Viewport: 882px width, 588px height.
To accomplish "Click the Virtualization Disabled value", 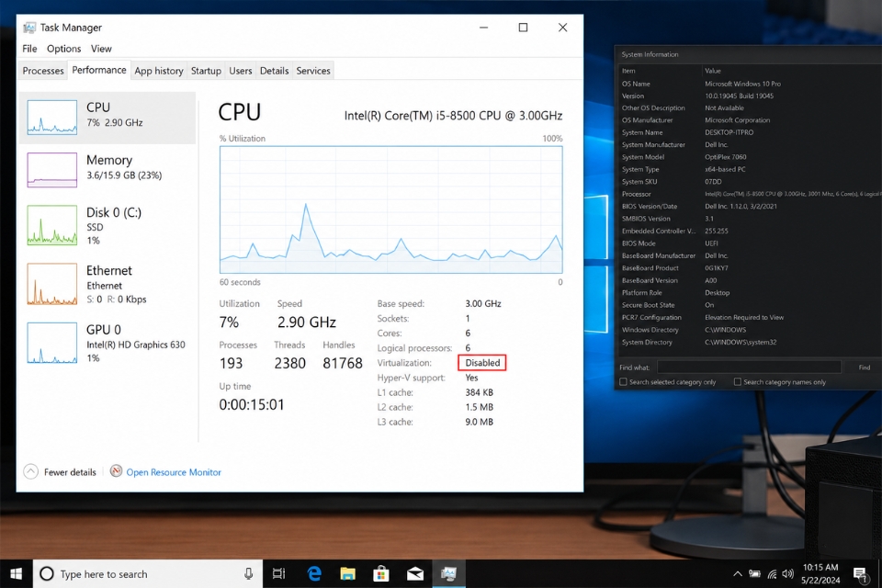I will 482,362.
